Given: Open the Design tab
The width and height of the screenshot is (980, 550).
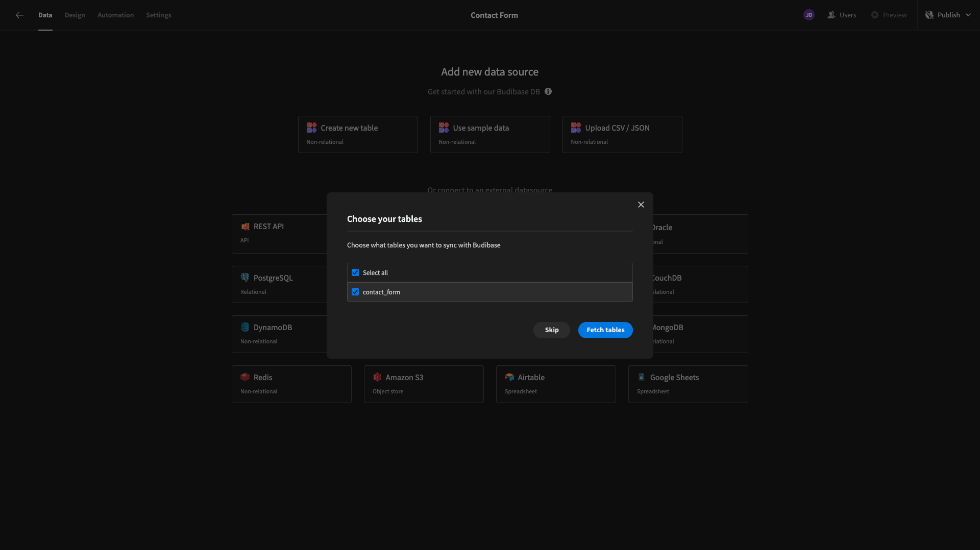Looking at the screenshot, I should pos(75,15).
